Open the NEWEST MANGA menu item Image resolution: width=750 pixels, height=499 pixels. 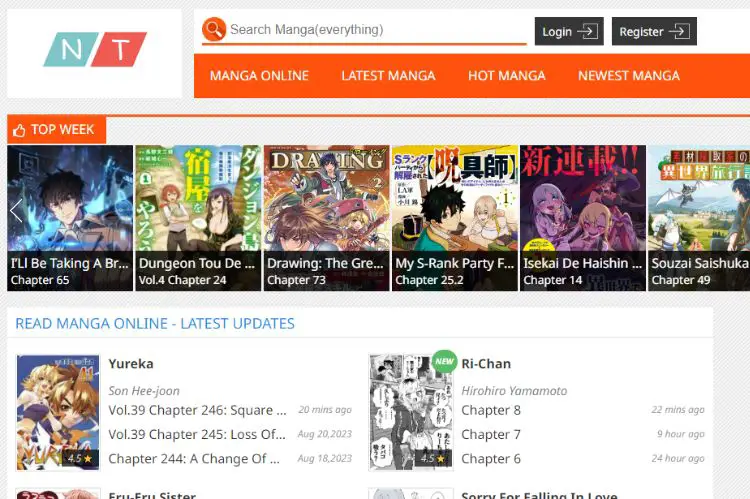629,76
